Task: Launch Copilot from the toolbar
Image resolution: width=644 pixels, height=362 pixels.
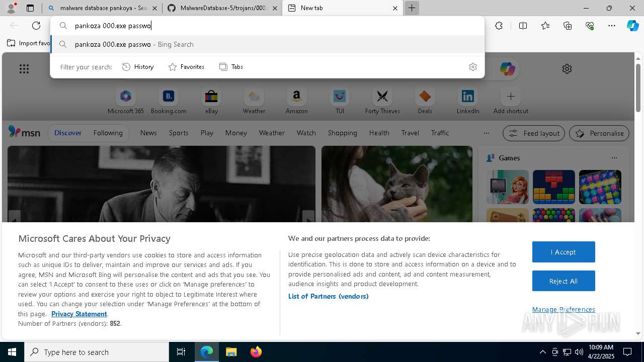Action: 632,26
